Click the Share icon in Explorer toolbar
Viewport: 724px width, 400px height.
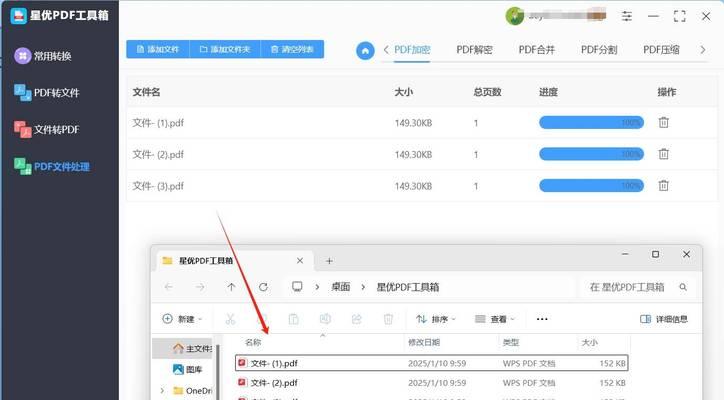(x=356, y=319)
